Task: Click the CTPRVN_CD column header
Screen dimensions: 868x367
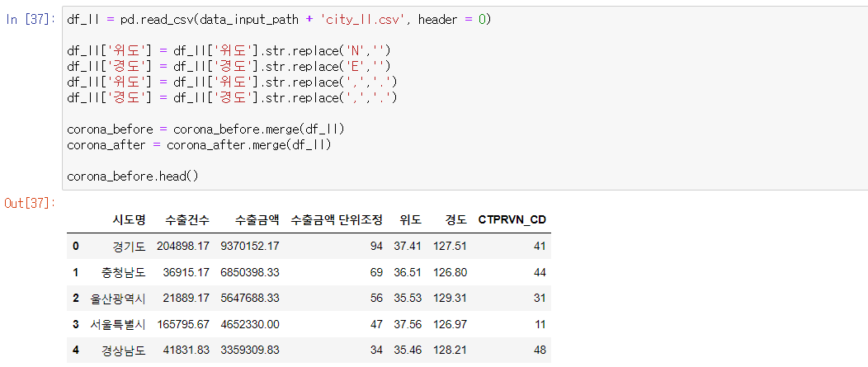Action: click(x=512, y=219)
